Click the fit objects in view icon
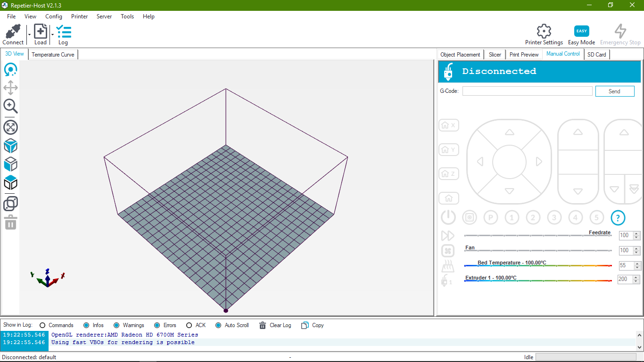Viewport: 644px width, 362px height. [x=10, y=127]
